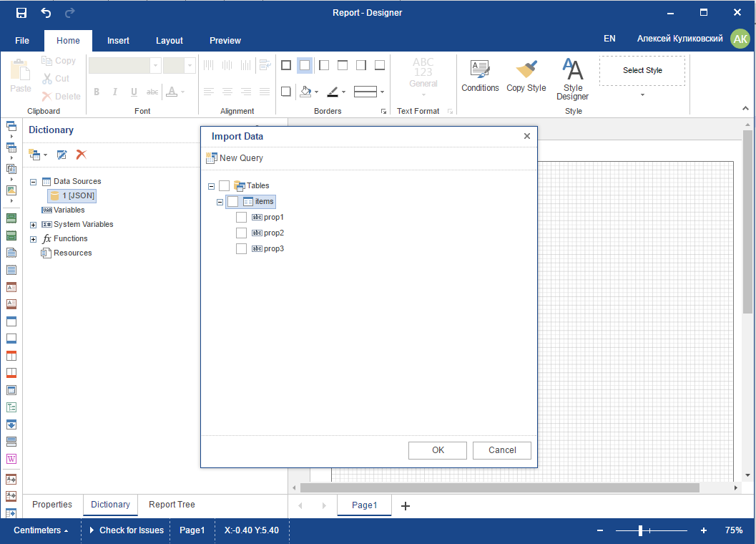756x544 pixels.
Task: Switch to the Preview ribbon tab
Action: (x=225, y=41)
